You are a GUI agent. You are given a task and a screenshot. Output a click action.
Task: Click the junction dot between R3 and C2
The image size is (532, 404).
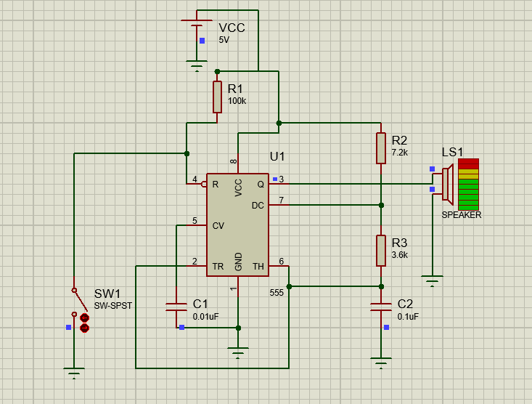point(381,287)
